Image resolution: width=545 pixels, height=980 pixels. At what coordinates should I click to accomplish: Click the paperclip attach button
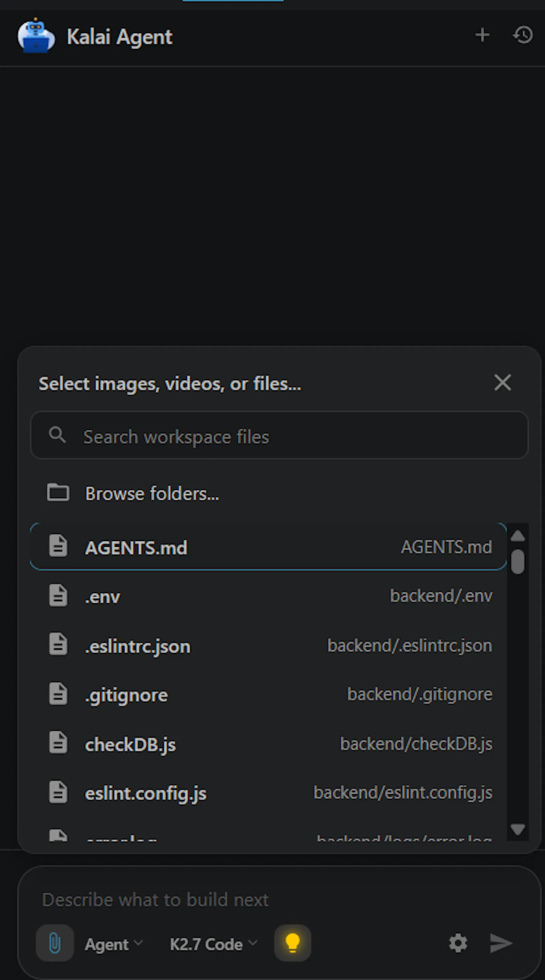55,943
